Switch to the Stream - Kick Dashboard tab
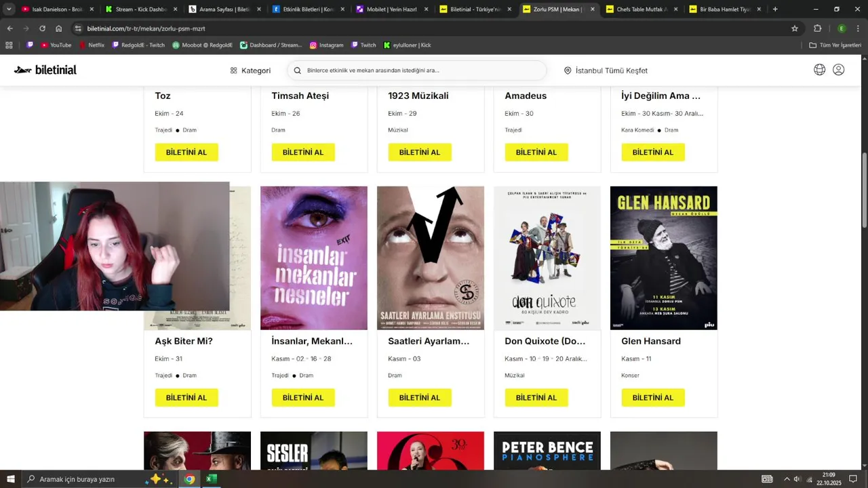The image size is (868, 488). coord(141,9)
